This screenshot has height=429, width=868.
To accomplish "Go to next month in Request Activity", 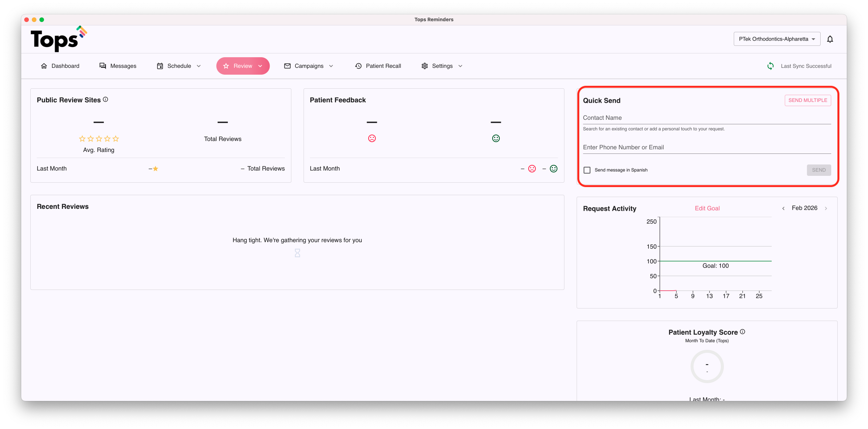I will (826, 208).
